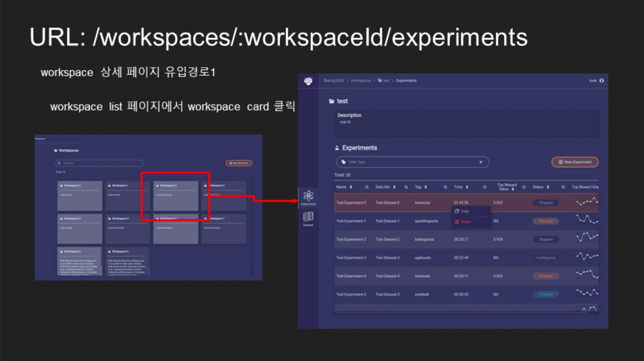Choose Delete from the context menu
The width and height of the screenshot is (644, 361).
coord(465,222)
